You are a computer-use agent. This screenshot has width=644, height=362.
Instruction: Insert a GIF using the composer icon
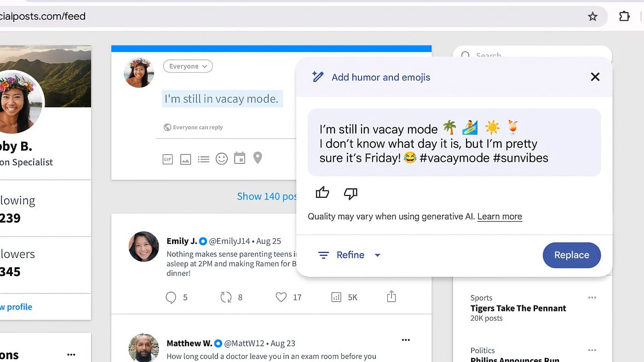(167, 160)
